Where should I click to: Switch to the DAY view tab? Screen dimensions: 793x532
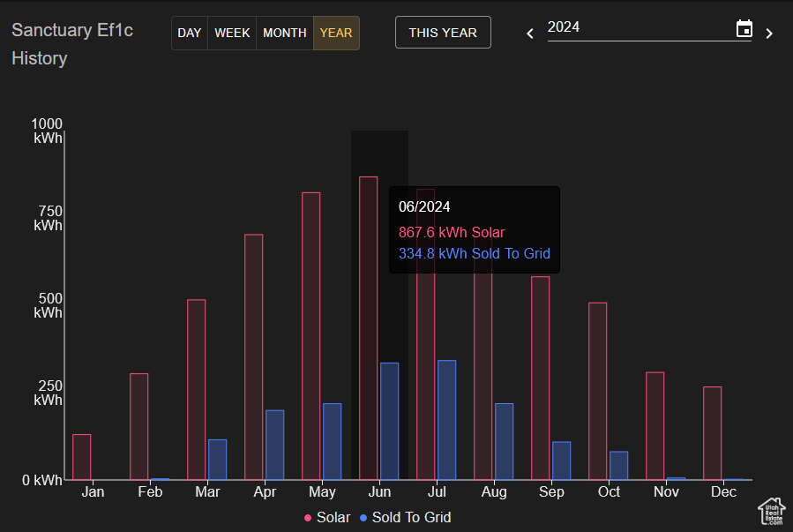(190, 33)
